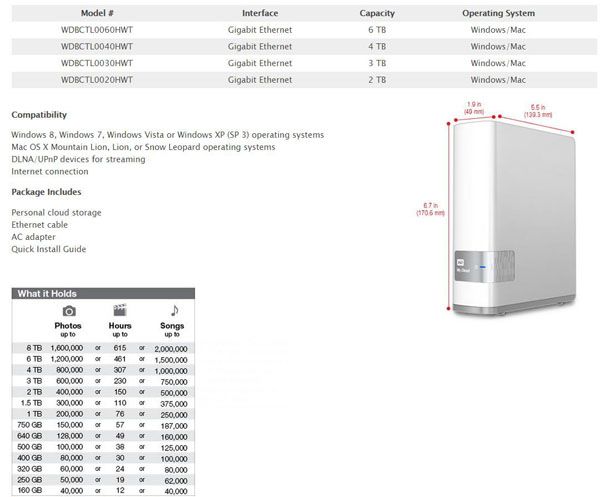Click model number WDBCTL0040HWT

[x=97, y=47]
